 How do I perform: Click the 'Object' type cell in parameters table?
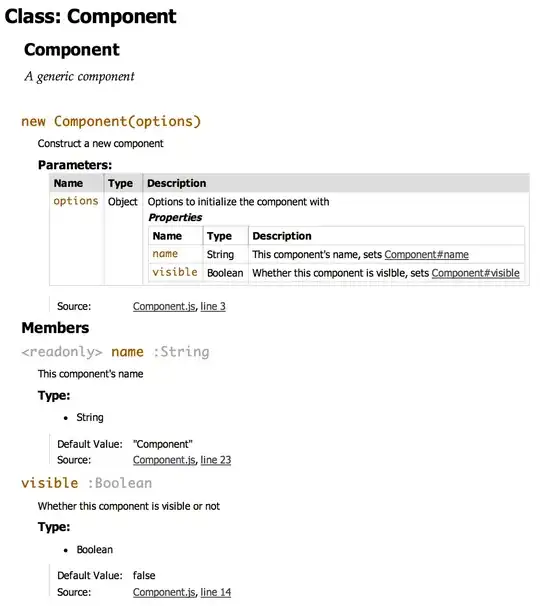pyautogui.click(x=123, y=202)
